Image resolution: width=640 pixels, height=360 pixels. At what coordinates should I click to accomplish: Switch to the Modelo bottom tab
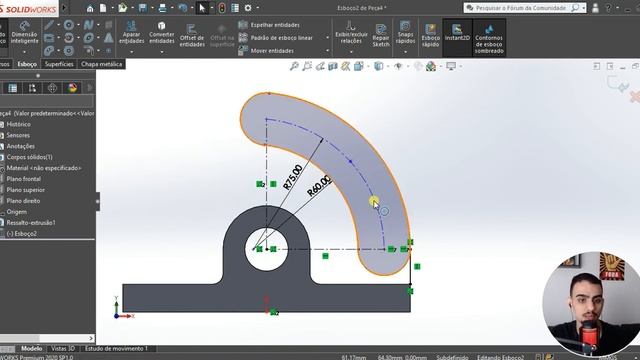(x=31, y=349)
